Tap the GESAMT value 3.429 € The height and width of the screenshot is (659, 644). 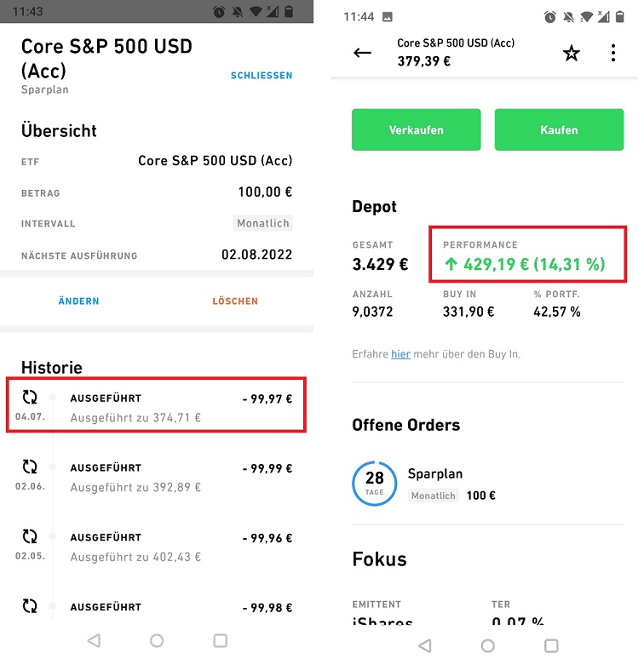[x=380, y=264]
